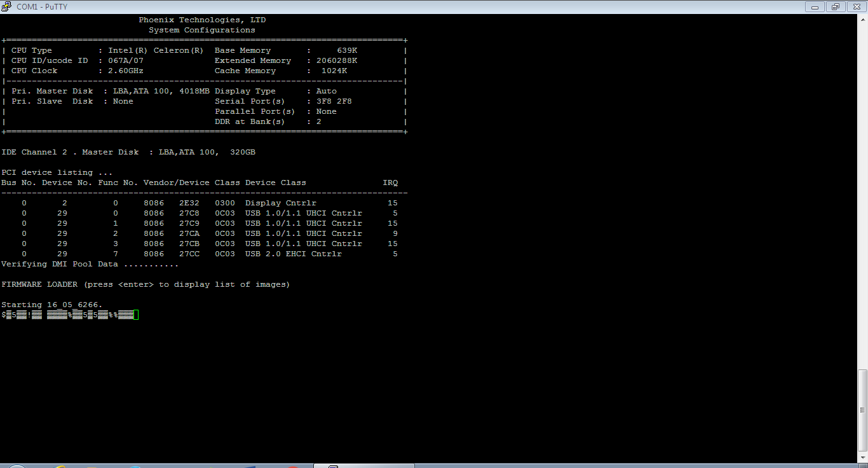This screenshot has width=868, height=468.
Task: Click the 'Vendor/Device' column header
Action: (177, 183)
